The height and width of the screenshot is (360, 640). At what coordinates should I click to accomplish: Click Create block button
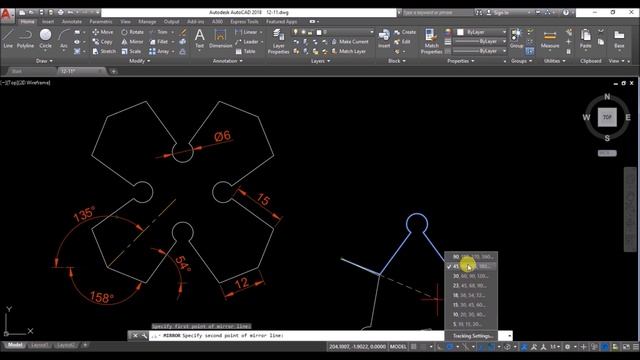pos(405,32)
